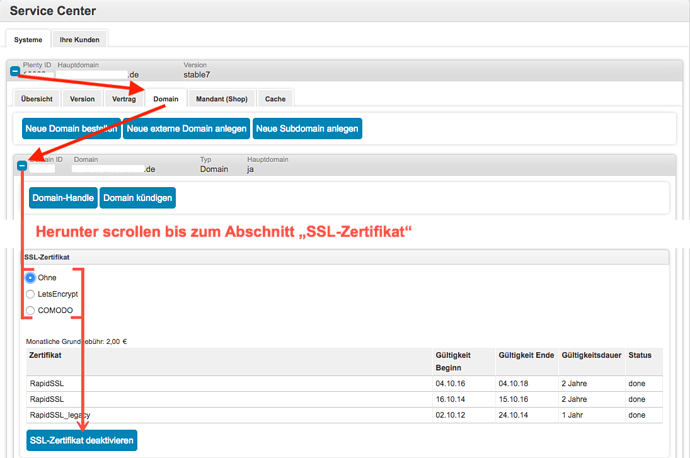The height and width of the screenshot is (458, 690).
Task: Open the Ihre Kunden tab
Action: click(x=80, y=40)
